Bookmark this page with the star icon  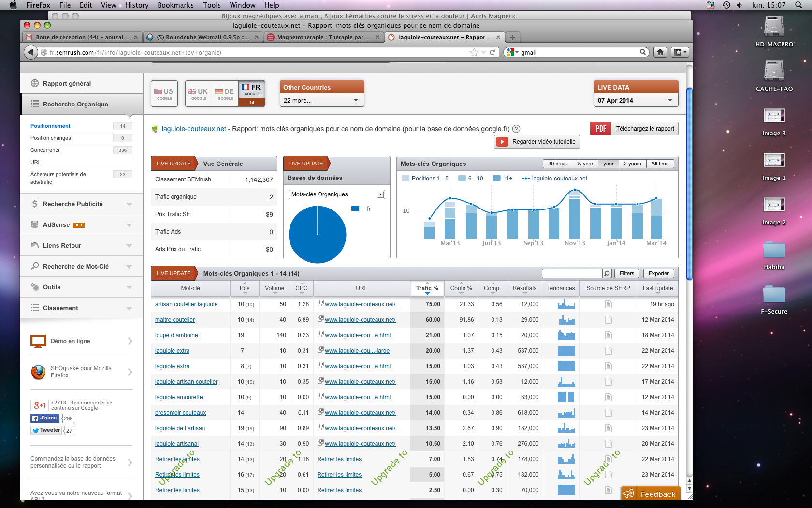pos(474,52)
